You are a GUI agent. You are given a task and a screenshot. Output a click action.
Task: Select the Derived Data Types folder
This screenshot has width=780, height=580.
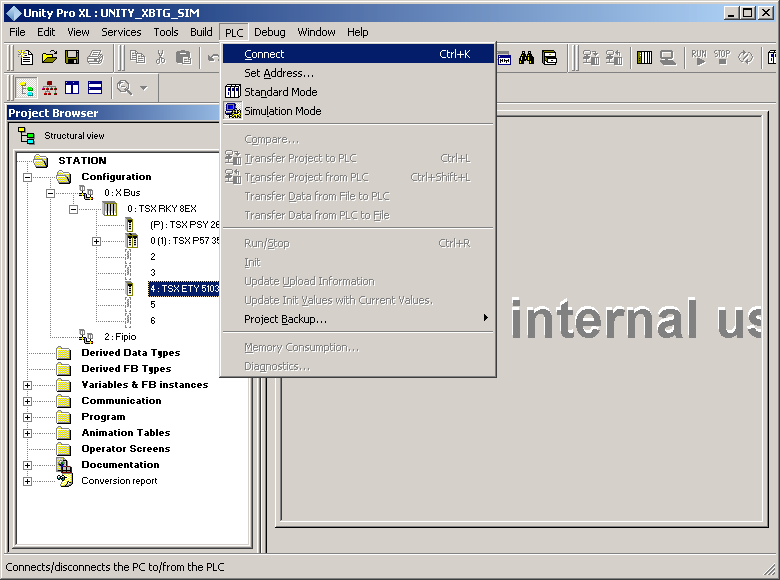click(x=130, y=353)
